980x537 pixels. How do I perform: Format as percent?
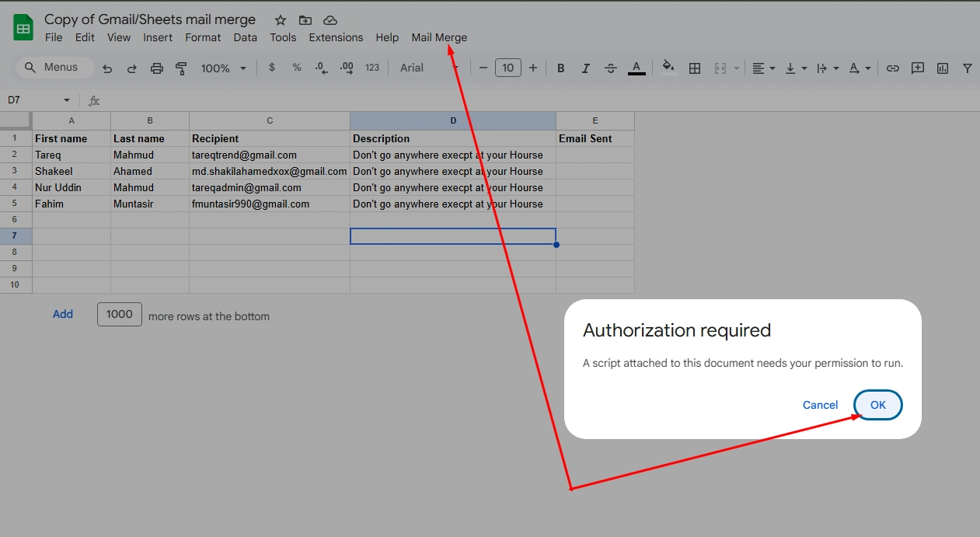click(296, 68)
